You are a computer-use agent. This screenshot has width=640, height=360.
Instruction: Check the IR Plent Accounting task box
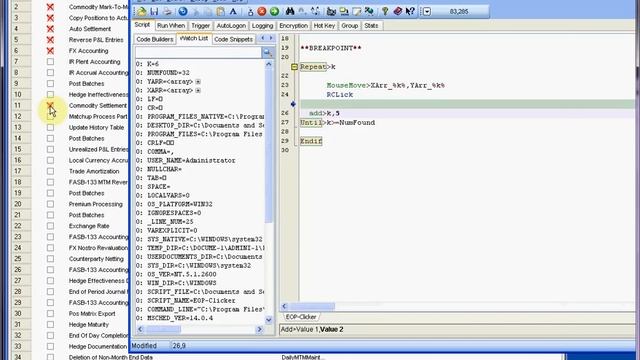click(x=50, y=62)
